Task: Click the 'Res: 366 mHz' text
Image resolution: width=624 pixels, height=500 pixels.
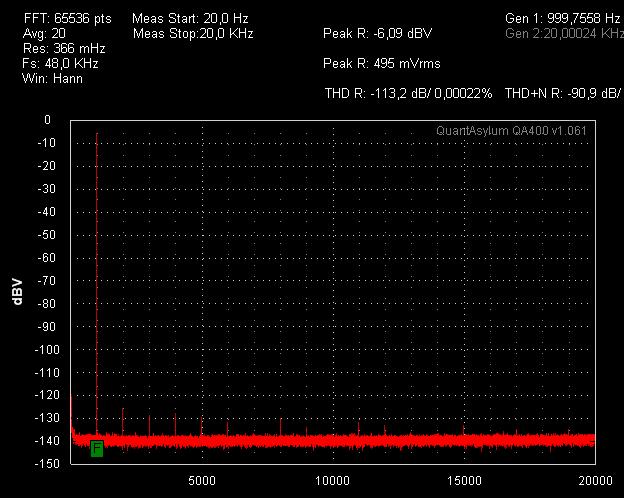Action: 64,49
